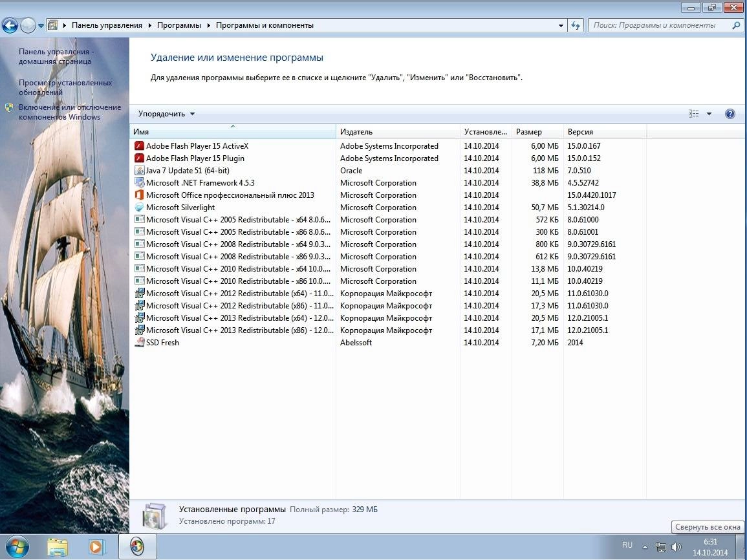
Task: Click the Visual C++ 2005 x64 icon
Action: tap(139, 219)
